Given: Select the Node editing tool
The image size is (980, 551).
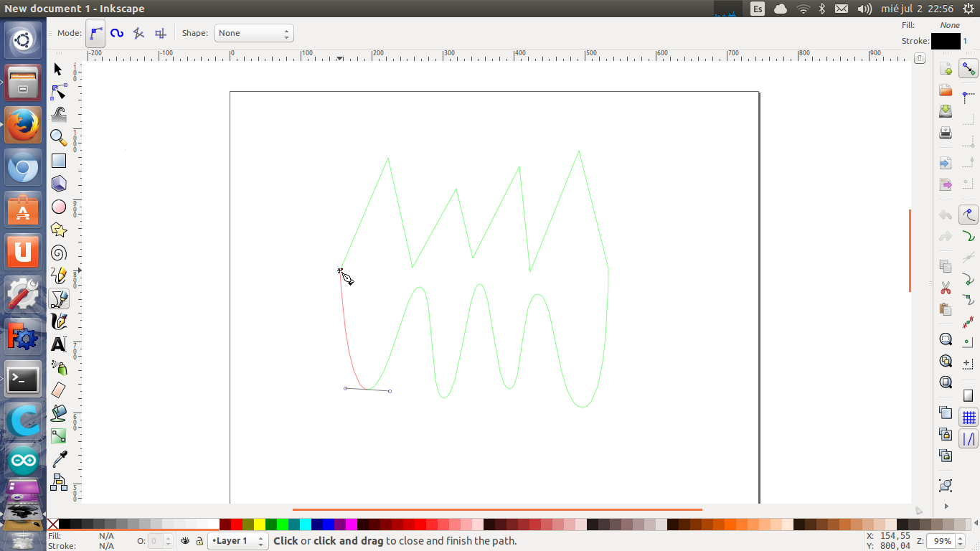Looking at the screenshot, I should (59, 92).
